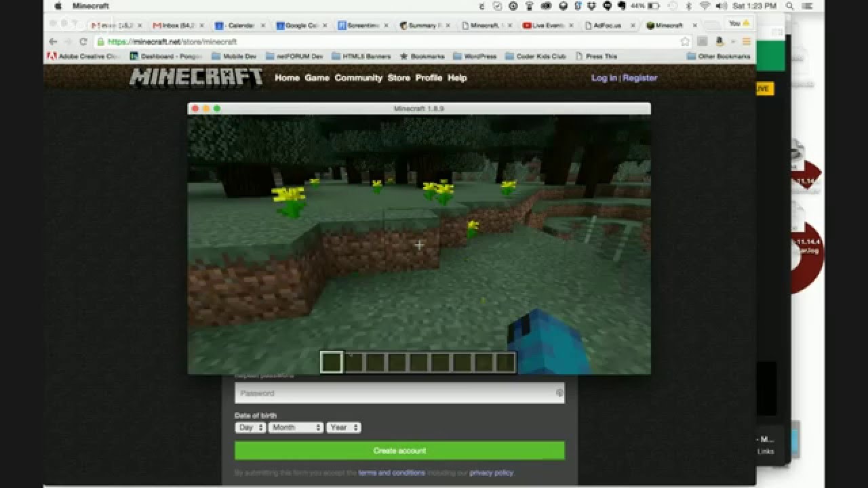Click the password field's key icon
868x488 pixels.
pos(559,393)
